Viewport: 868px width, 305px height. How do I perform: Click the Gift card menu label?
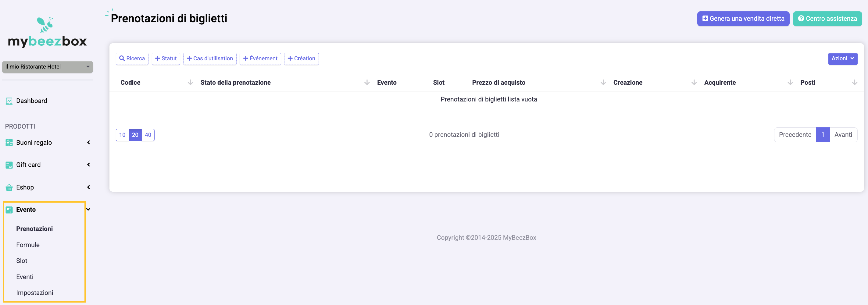click(x=28, y=165)
